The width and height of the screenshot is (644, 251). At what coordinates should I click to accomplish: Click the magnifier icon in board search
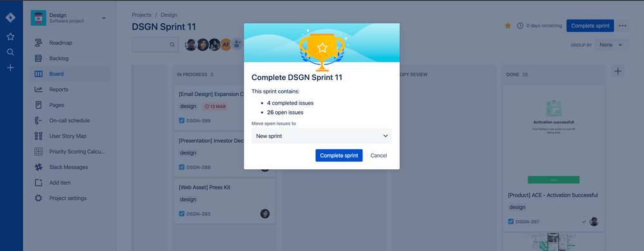[x=172, y=44]
